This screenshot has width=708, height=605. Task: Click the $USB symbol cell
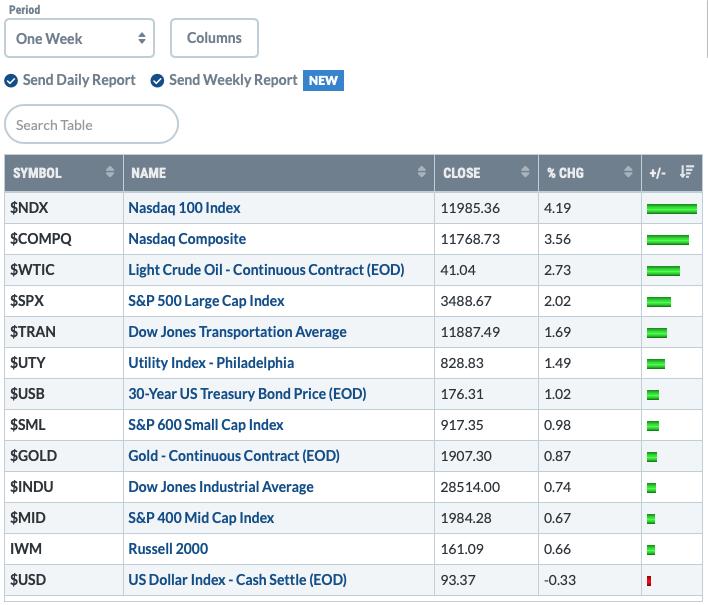point(64,394)
